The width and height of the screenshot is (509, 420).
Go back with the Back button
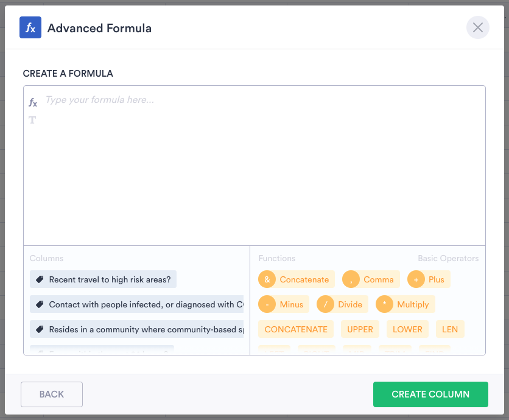(x=52, y=394)
